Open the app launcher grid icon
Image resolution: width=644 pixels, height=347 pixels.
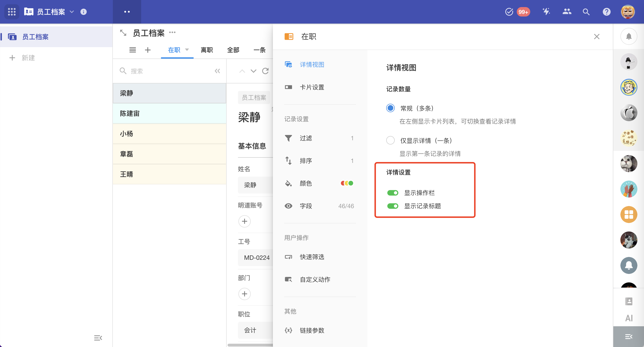(12, 12)
